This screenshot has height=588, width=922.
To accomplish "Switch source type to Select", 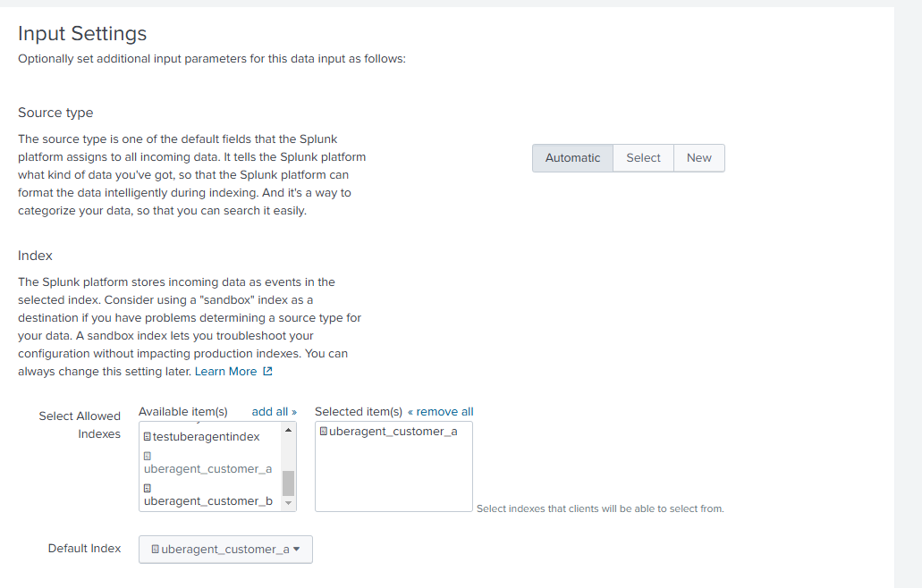I will (x=642, y=157).
